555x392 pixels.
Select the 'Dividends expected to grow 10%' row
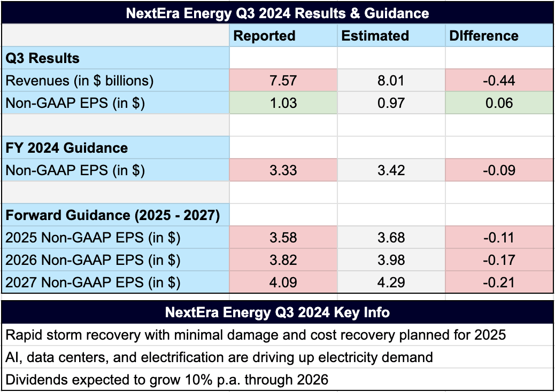pos(277,380)
